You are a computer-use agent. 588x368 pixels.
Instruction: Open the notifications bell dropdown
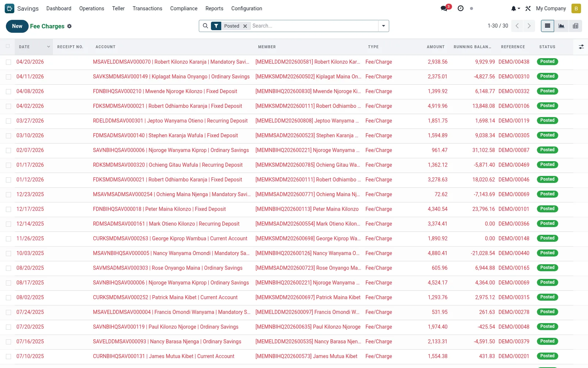pyautogui.click(x=516, y=8)
